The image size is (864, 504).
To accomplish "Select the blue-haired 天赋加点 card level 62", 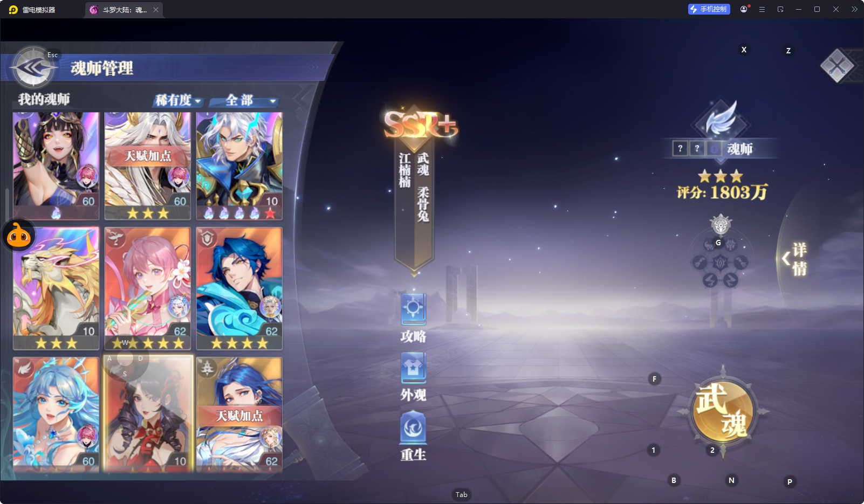I will (x=239, y=414).
